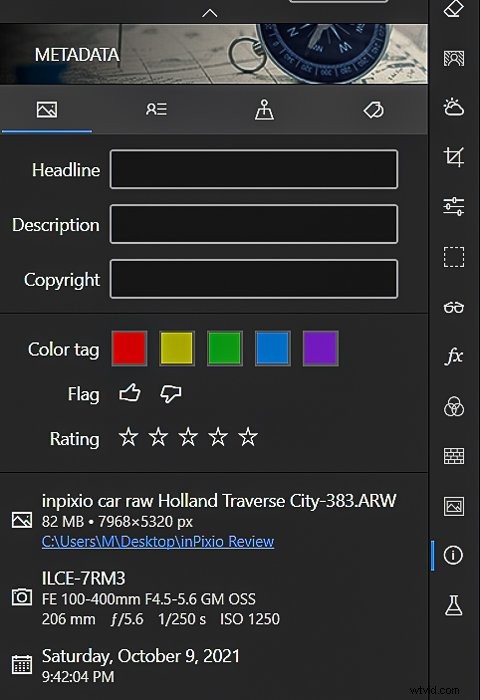Select the Eraser tool in sidebar
Viewport: 480px width, 700px height.
coord(454,9)
